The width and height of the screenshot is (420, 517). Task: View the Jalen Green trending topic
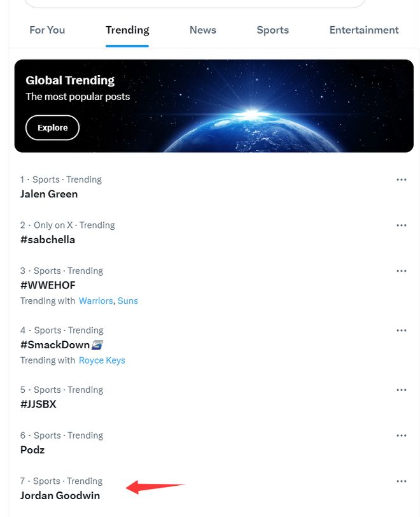[x=49, y=194]
